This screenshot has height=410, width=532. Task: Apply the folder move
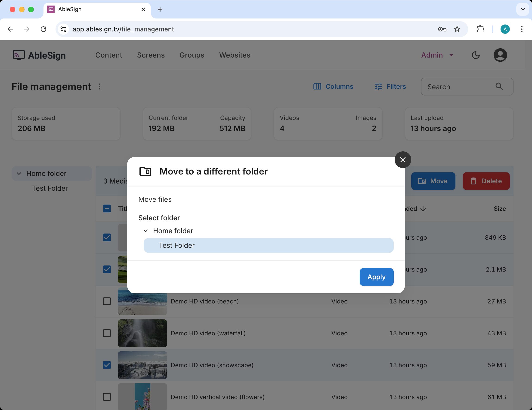click(x=376, y=277)
